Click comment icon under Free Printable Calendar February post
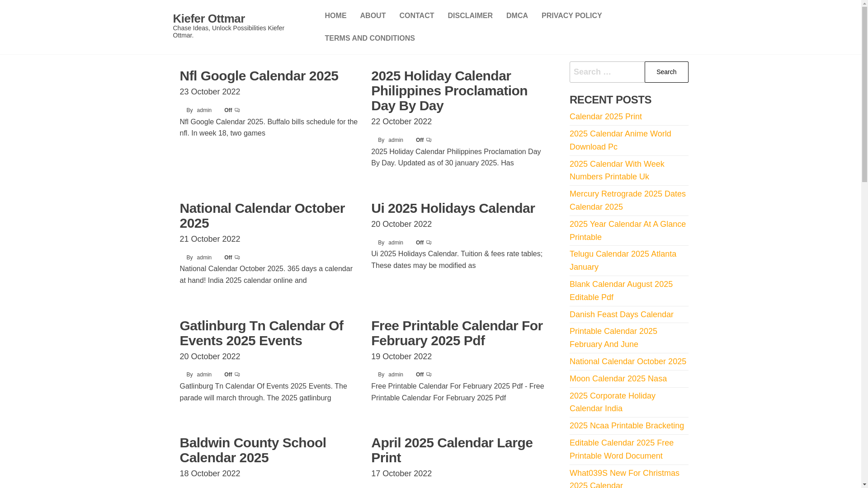This screenshot has width=868, height=488. [429, 375]
